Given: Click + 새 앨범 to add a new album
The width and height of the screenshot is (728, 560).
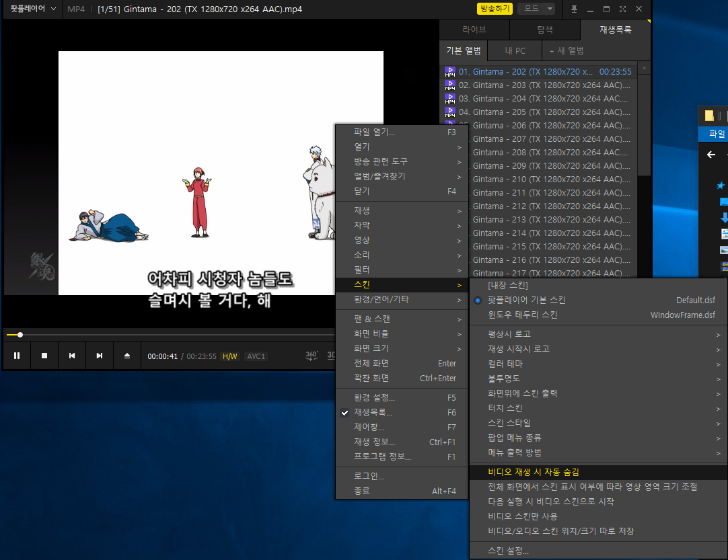Looking at the screenshot, I should (567, 50).
